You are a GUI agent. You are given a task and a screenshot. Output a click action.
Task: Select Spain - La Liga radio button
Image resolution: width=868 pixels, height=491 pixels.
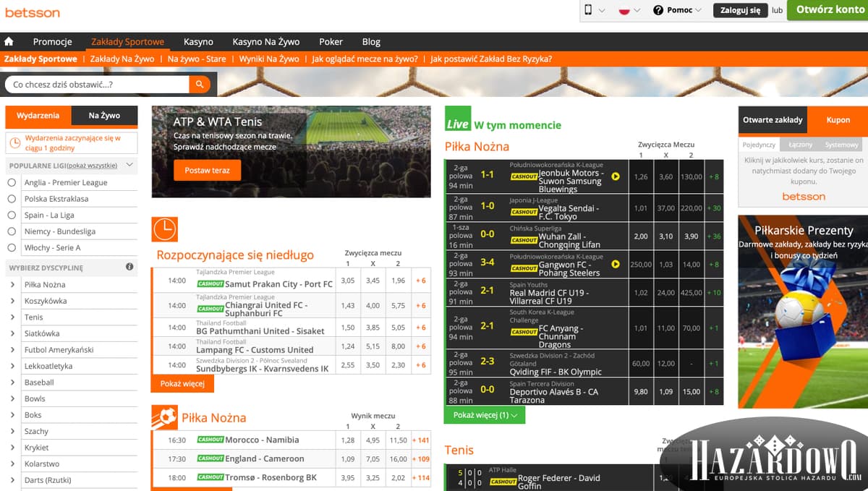12,215
